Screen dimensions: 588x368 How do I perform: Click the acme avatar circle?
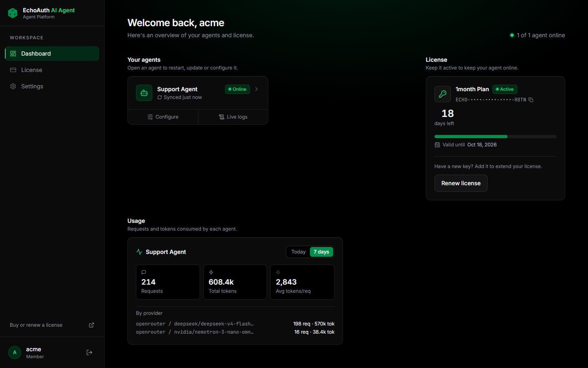pyautogui.click(x=15, y=352)
